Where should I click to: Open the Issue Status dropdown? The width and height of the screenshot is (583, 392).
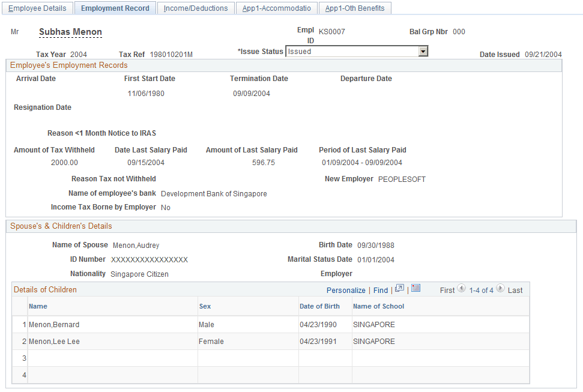[x=424, y=51]
